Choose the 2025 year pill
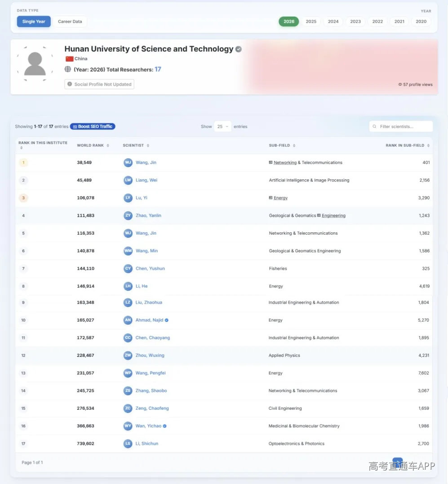The height and width of the screenshot is (484, 448). coord(311,22)
